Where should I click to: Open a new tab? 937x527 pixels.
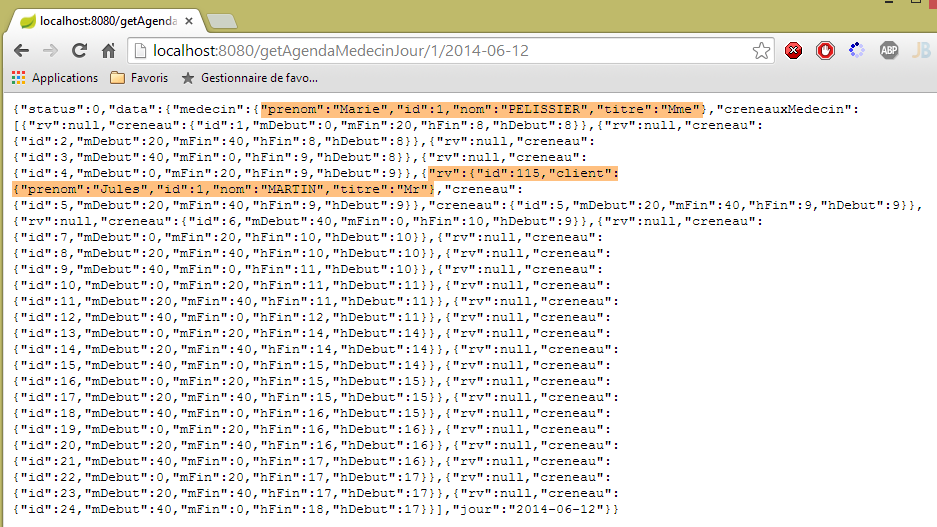(220, 20)
